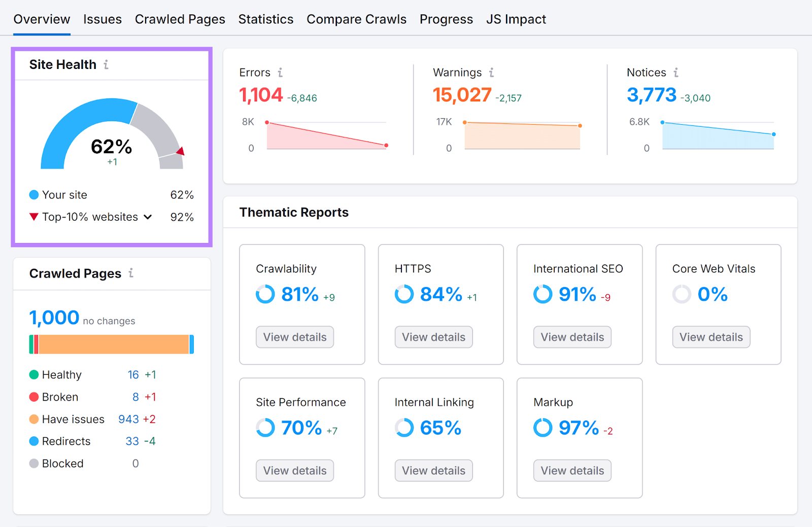The image size is (812, 527).
Task: Click the International SEO donut icon
Action: pos(543,294)
